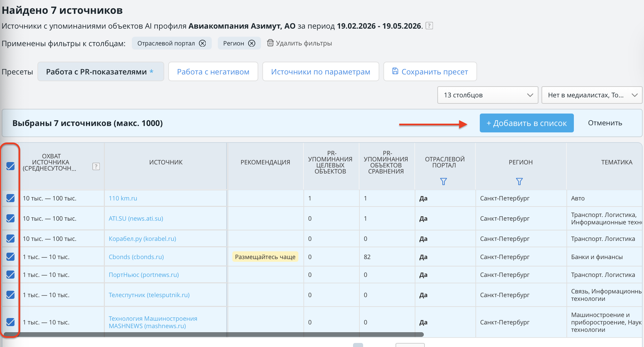Switch to preset Работа с негативом
The width and height of the screenshot is (644, 347).
point(213,71)
